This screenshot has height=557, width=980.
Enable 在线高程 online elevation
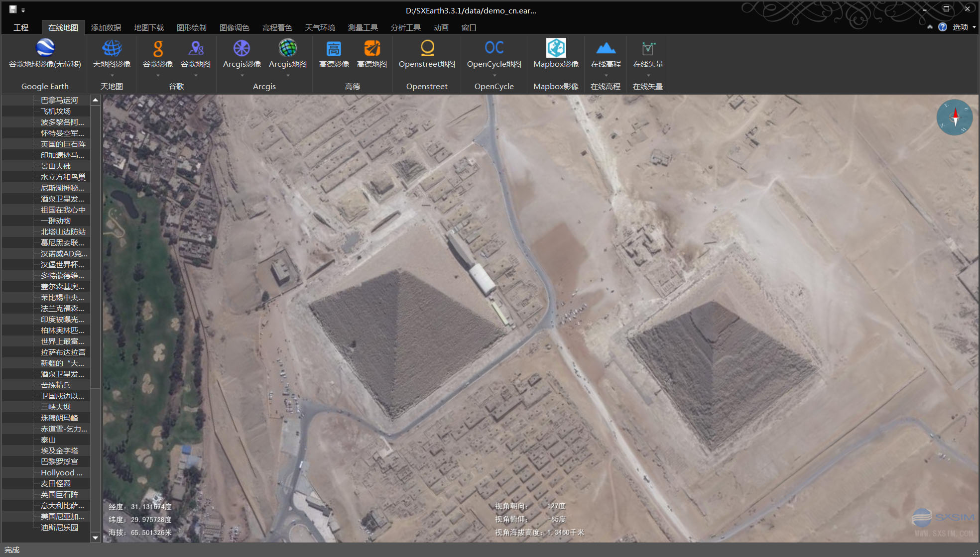pos(606,53)
